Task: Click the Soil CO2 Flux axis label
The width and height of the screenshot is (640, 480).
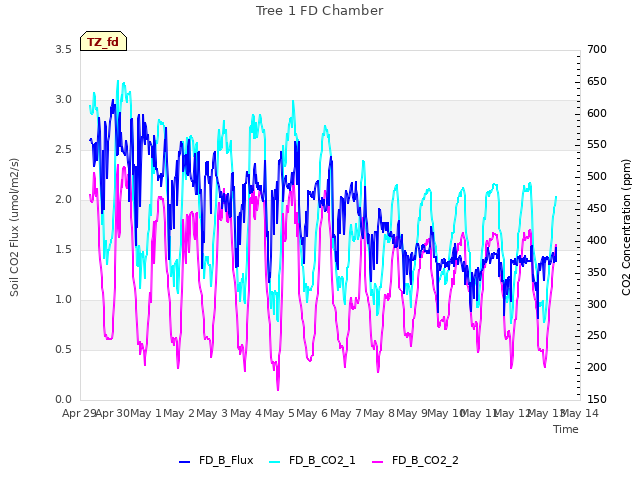Action: 14,227
